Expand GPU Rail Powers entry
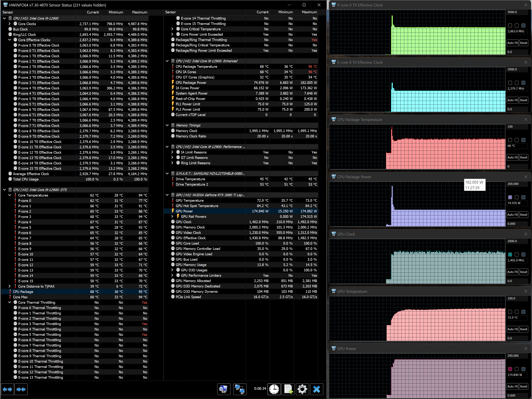This screenshot has height=399, width=532. [x=172, y=216]
